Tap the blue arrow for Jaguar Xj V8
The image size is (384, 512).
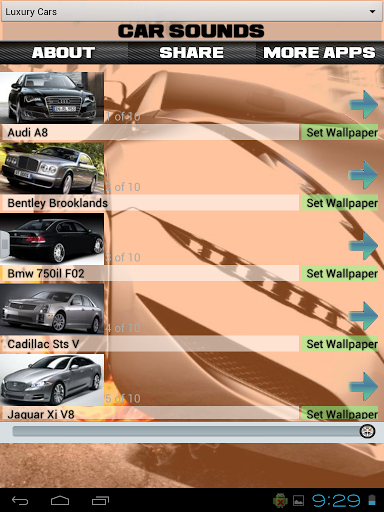[363, 387]
